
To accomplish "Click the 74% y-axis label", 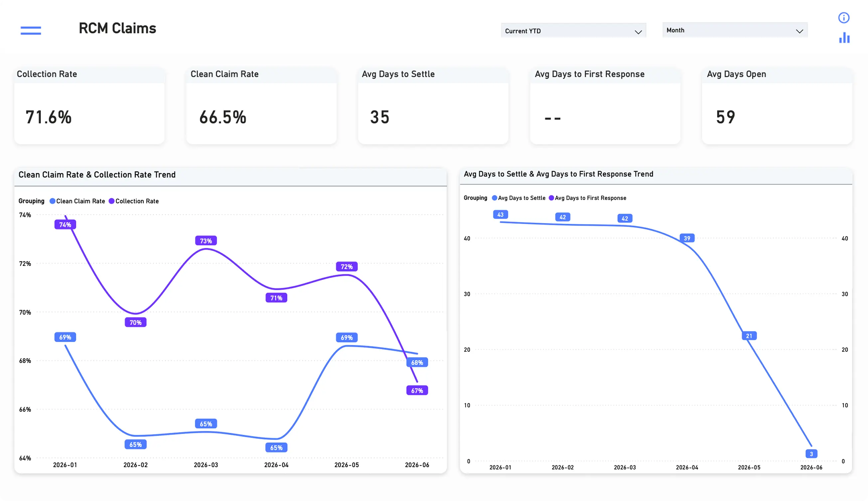I will pos(25,215).
